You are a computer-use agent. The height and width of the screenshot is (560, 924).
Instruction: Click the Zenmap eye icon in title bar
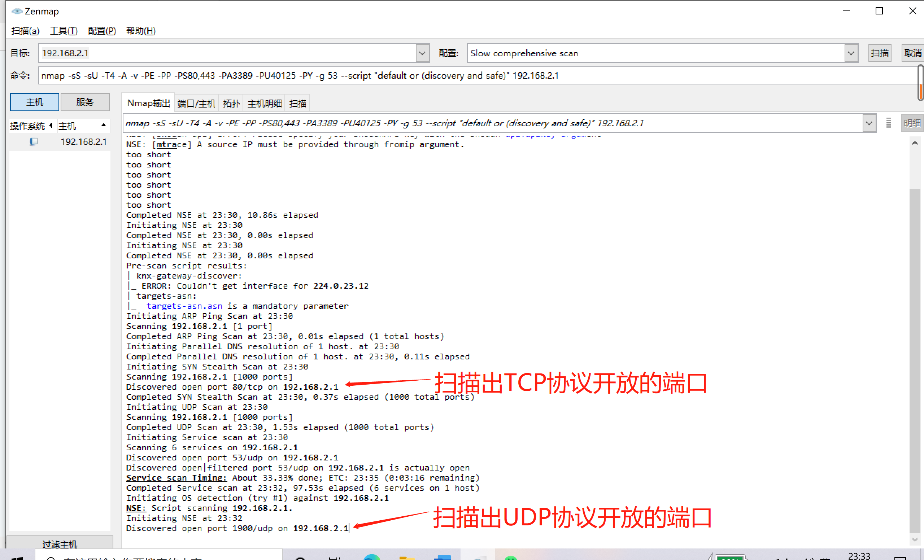pyautogui.click(x=17, y=11)
